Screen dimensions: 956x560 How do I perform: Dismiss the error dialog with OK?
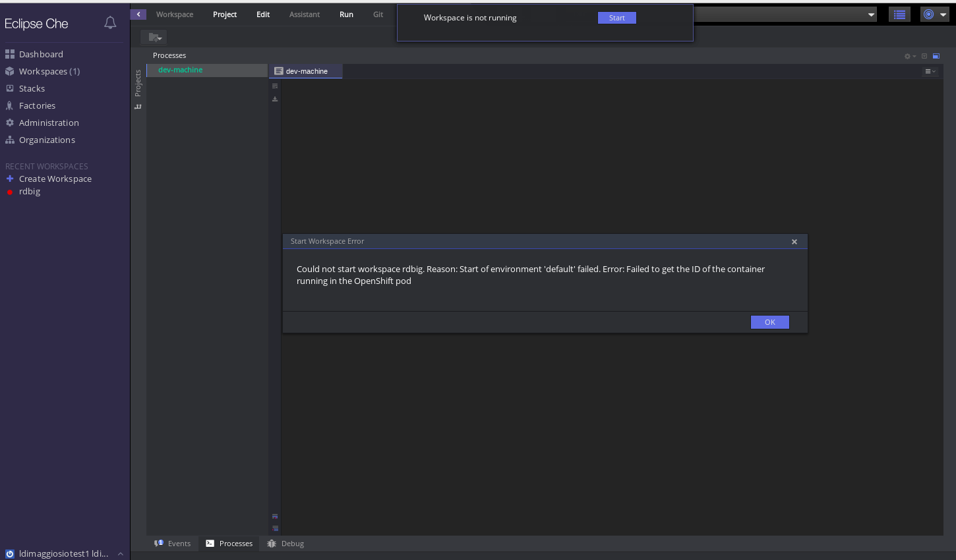(769, 322)
